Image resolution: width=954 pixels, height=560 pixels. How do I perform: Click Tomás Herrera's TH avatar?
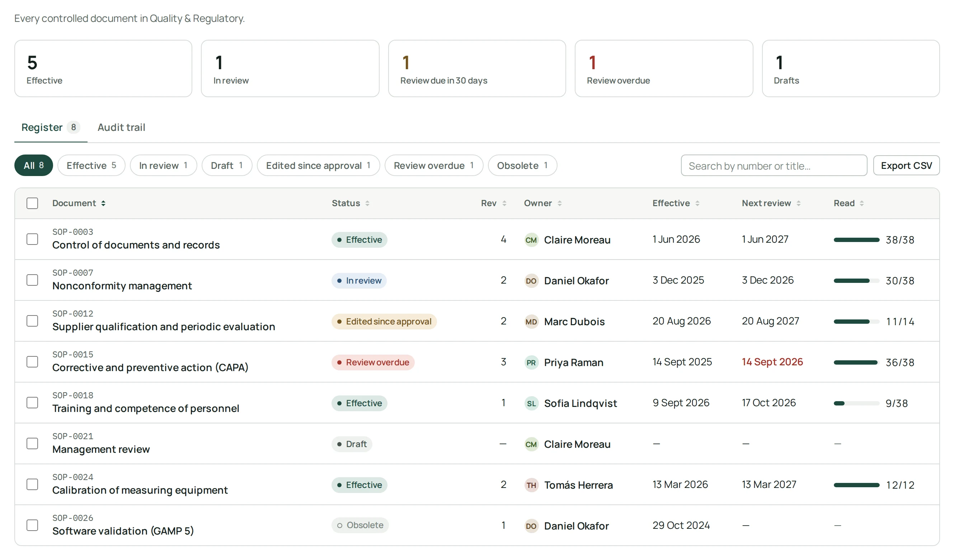(531, 485)
